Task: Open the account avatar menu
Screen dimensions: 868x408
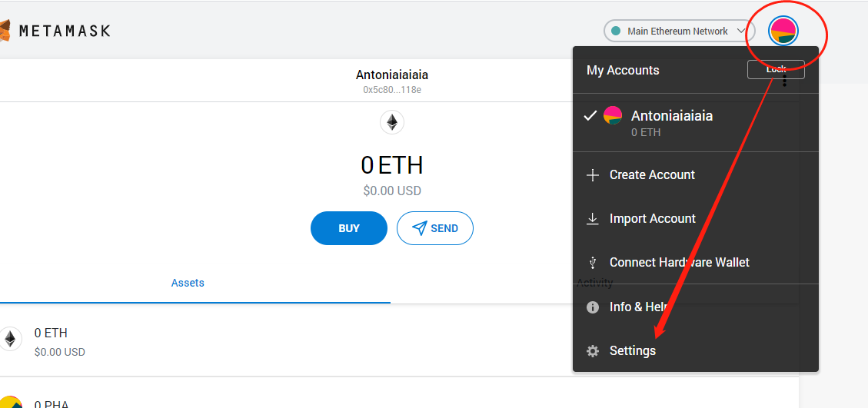Action: 783,31
